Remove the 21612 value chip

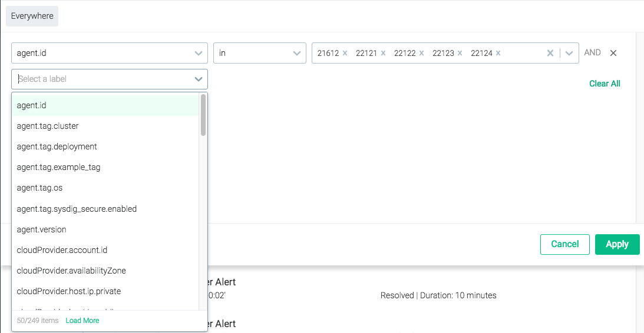[x=345, y=53]
